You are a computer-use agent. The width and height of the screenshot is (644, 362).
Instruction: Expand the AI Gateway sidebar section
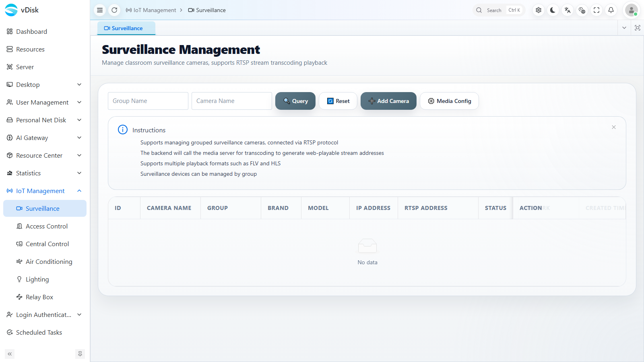tap(45, 138)
